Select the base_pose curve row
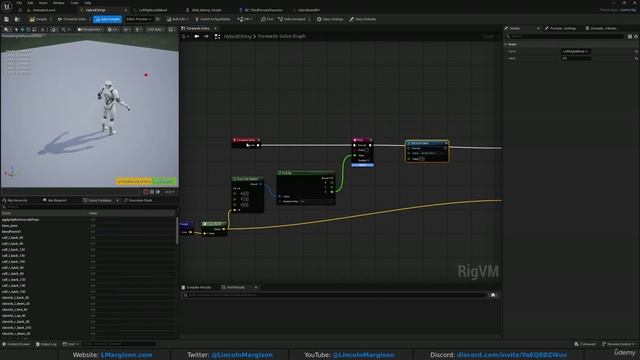 89,225
